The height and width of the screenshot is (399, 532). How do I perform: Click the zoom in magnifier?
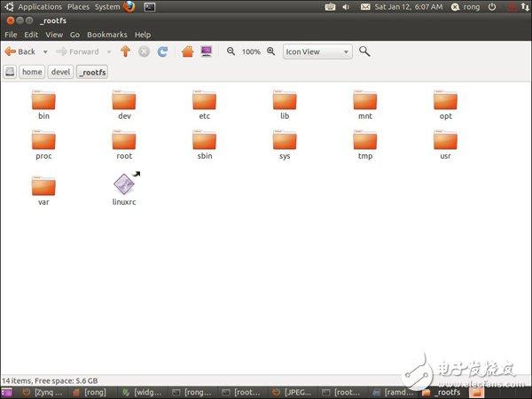point(270,51)
